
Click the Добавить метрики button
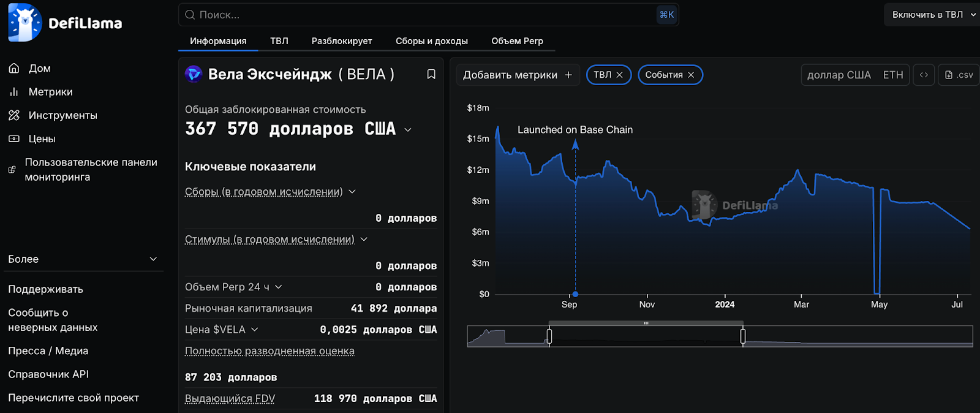pos(517,75)
